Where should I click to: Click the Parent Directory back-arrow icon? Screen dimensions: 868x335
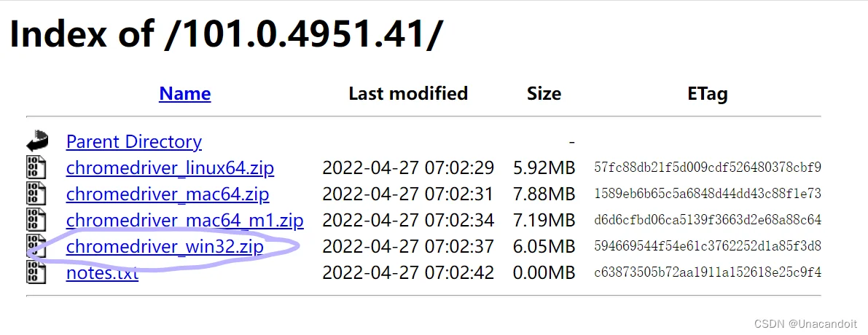[37, 141]
